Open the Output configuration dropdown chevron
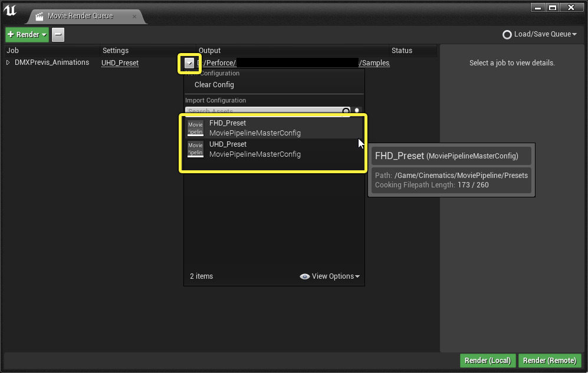 click(189, 62)
